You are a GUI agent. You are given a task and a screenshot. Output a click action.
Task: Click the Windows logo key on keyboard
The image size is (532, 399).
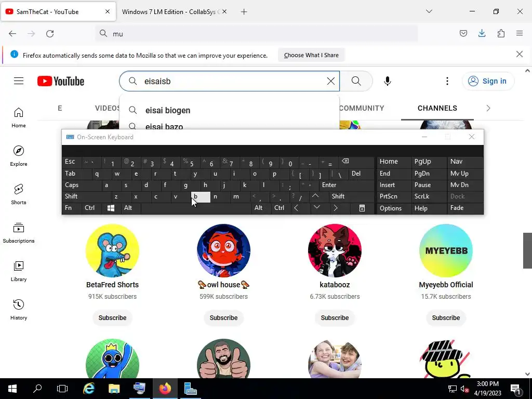point(111,208)
